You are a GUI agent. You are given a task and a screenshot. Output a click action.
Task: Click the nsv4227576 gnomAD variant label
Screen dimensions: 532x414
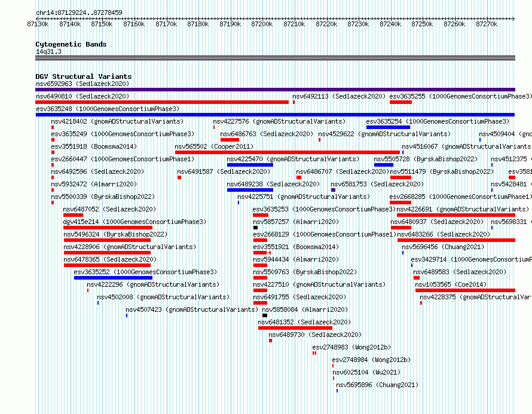[279, 121]
